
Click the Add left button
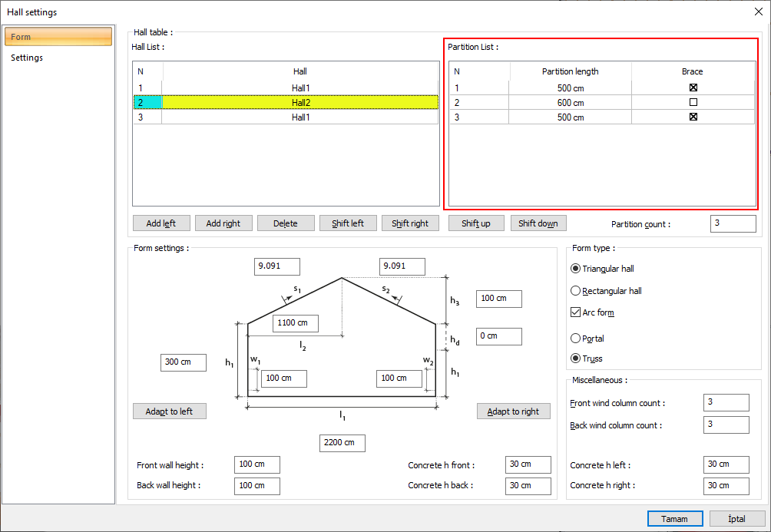[x=160, y=223]
